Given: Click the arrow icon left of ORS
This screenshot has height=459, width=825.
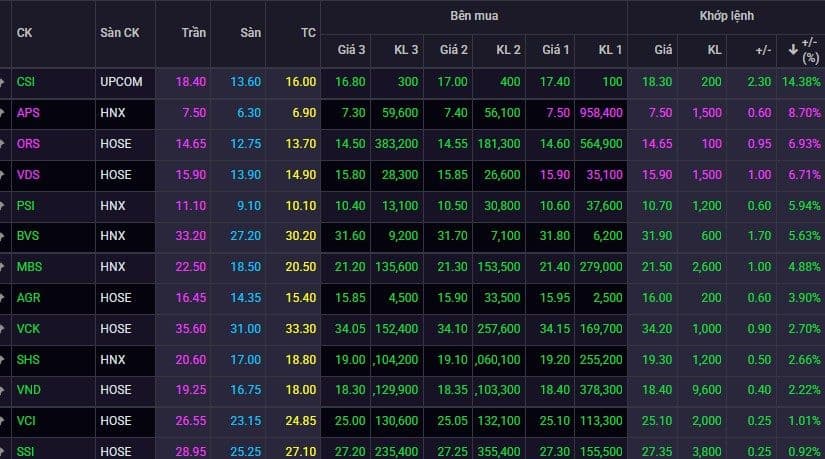Looking at the screenshot, I should [x=2, y=144].
